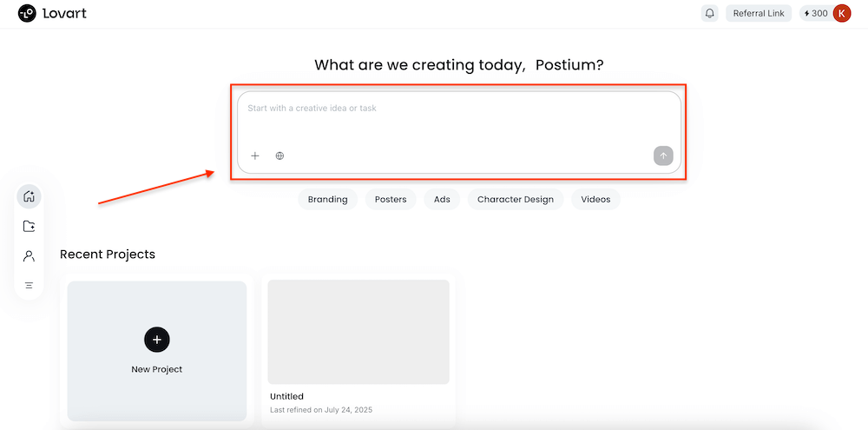Select the Ads suggestion chip
This screenshot has width=868, height=430.
442,200
